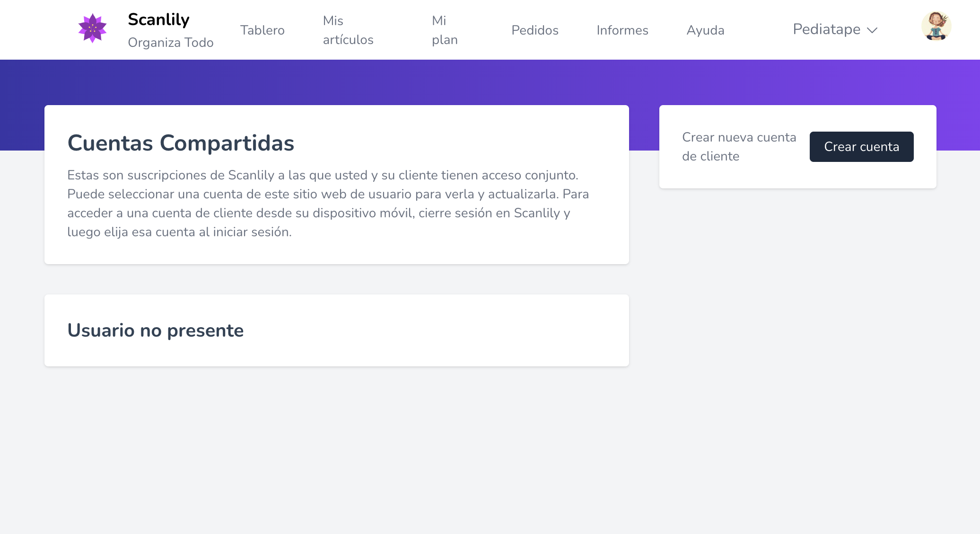Image resolution: width=980 pixels, height=534 pixels.
Task: Click the Organiza Todo tagline
Action: tap(171, 42)
